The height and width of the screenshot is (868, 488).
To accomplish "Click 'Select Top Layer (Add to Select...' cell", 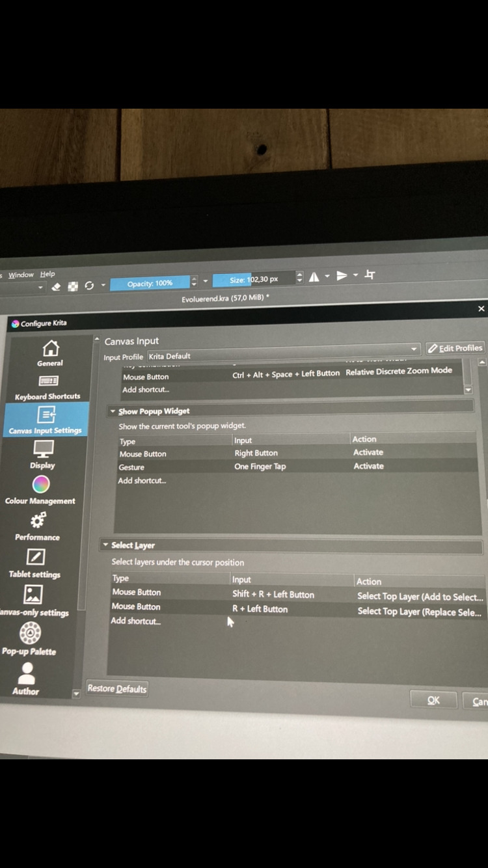I will pyautogui.click(x=420, y=596).
